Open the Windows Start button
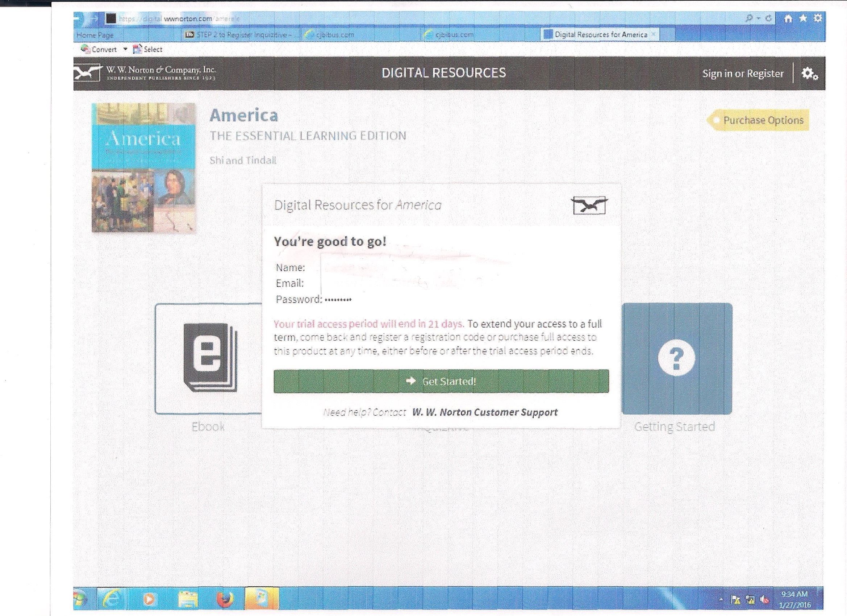Screen dimensions: 847x616 79,599
